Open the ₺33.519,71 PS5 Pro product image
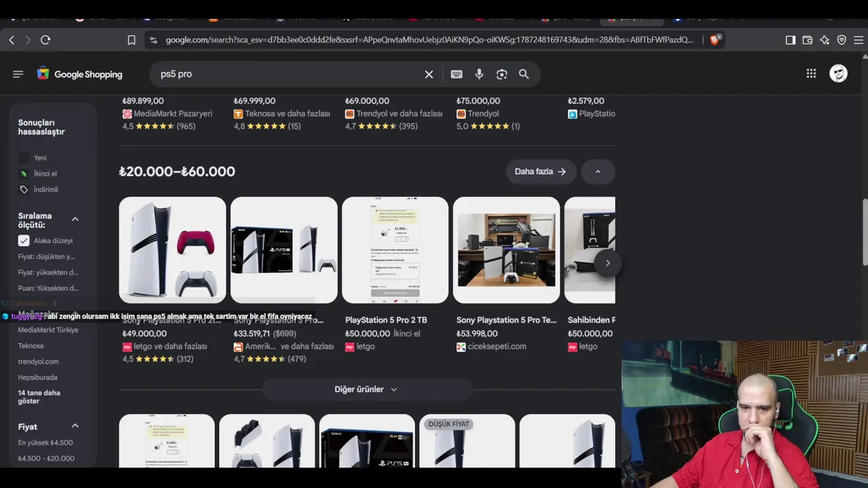This screenshot has height=488, width=868. click(284, 250)
